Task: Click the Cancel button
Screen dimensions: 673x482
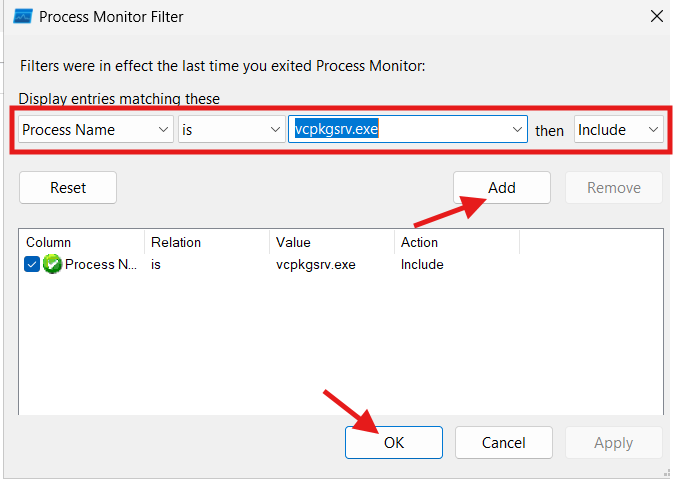Action: pyautogui.click(x=503, y=443)
